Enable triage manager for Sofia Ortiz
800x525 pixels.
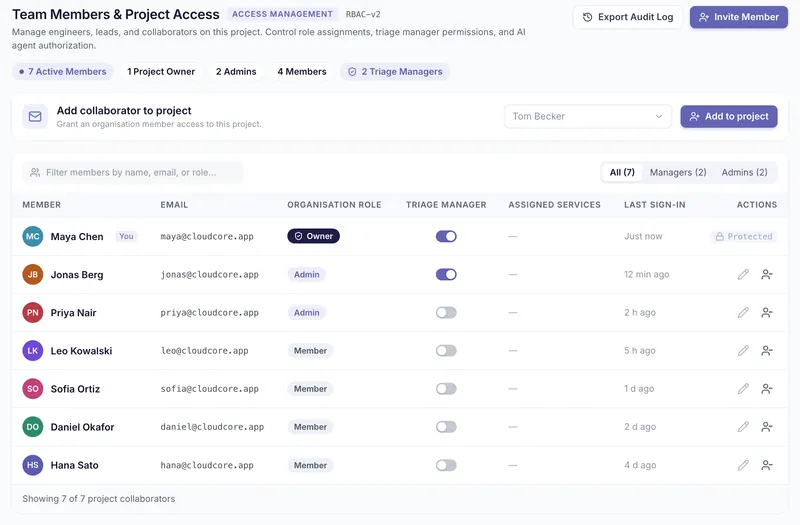(446, 389)
